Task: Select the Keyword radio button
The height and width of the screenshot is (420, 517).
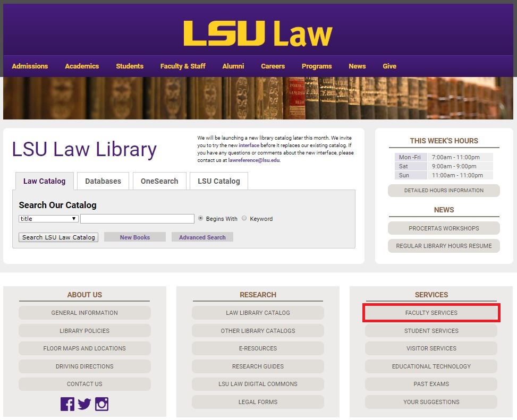Action: (244, 218)
